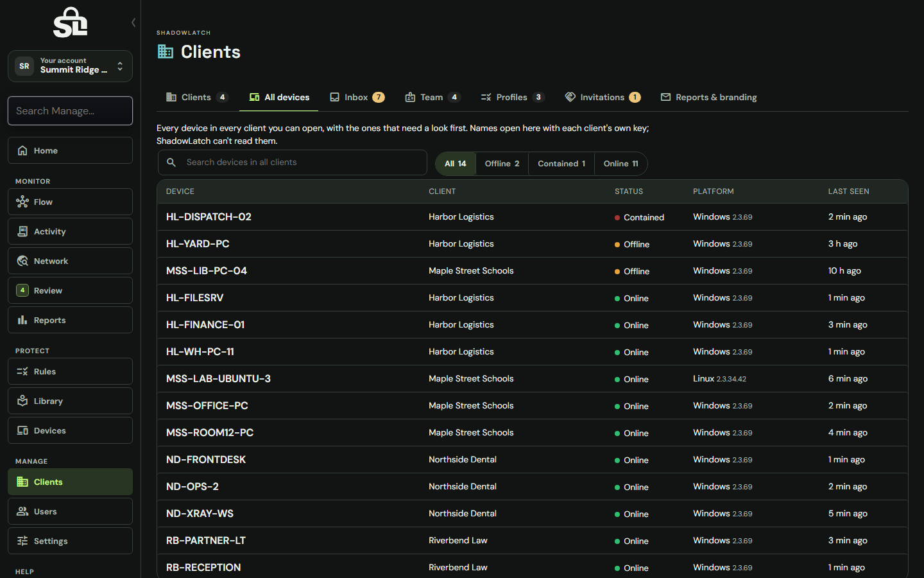The image size is (924, 578).
Task: Open the Users page
Action: click(x=70, y=511)
